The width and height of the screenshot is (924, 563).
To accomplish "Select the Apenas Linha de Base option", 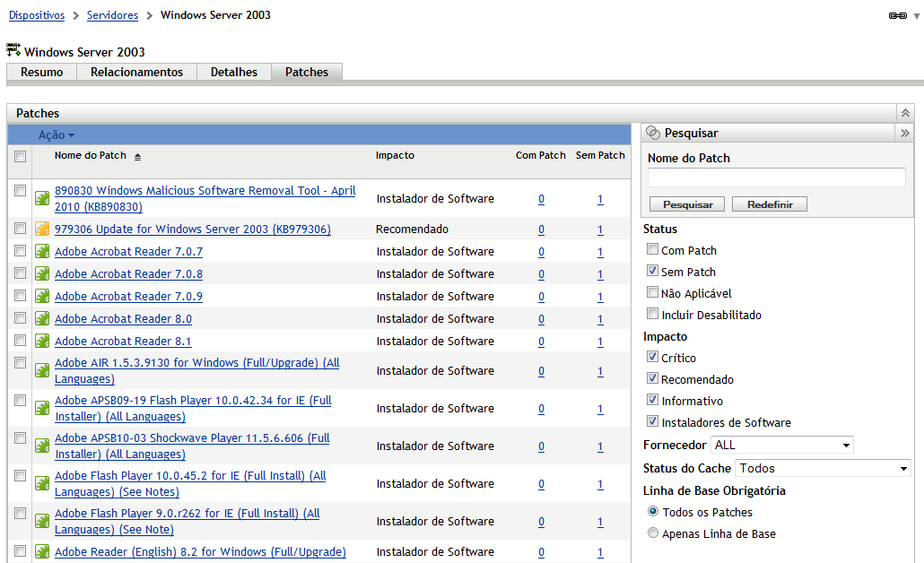I will [652, 532].
